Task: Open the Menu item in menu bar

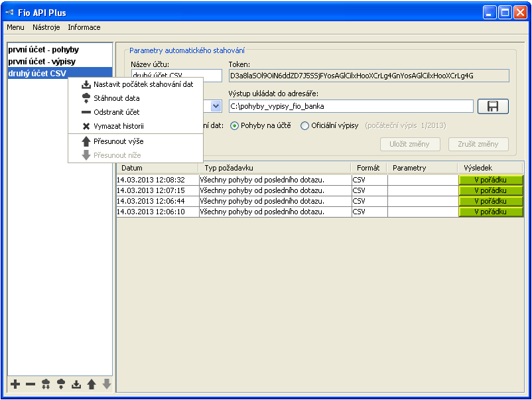Action: [x=15, y=27]
